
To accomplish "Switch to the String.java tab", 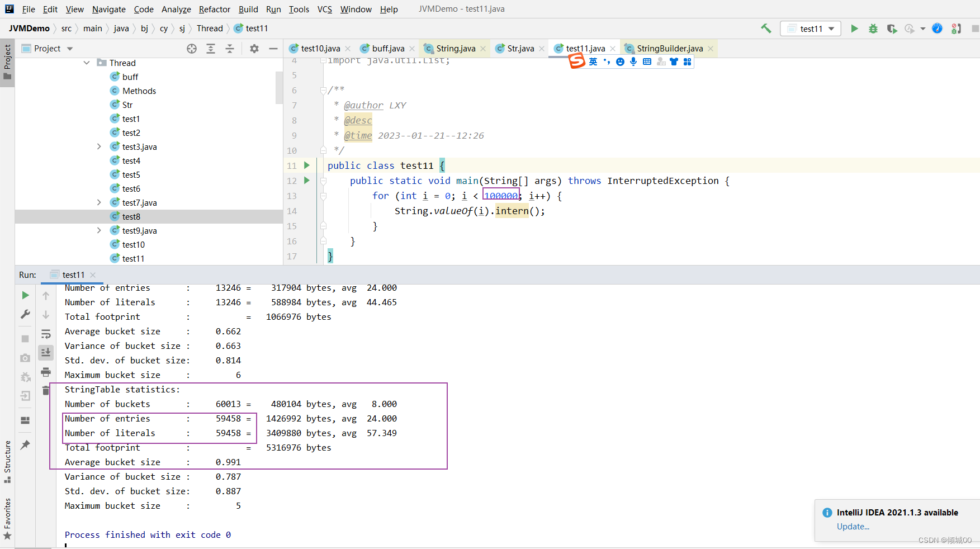I will coord(455,49).
